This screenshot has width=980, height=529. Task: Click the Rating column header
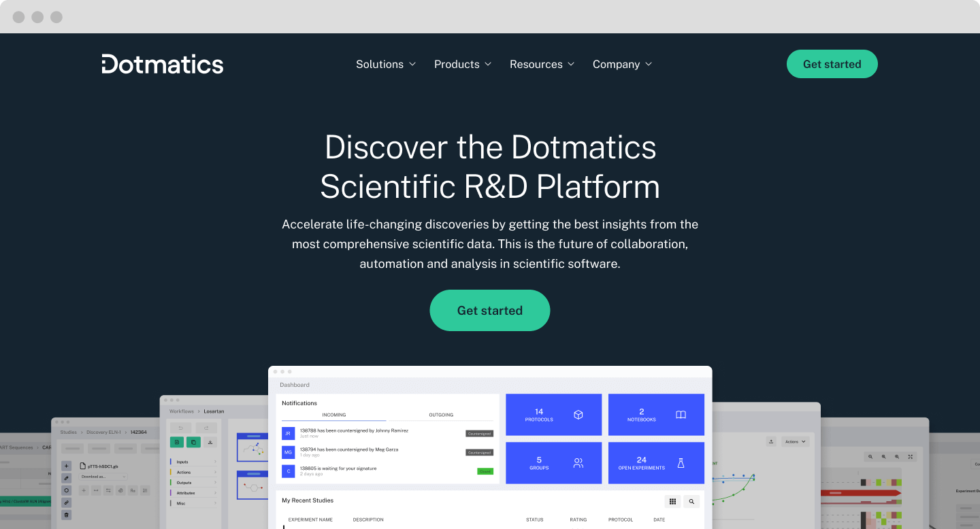pos(578,520)
